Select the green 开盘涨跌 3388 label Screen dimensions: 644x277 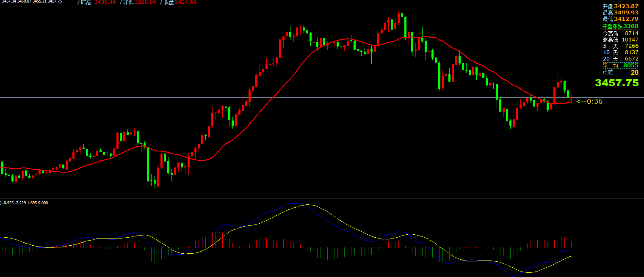click(620, 26)
